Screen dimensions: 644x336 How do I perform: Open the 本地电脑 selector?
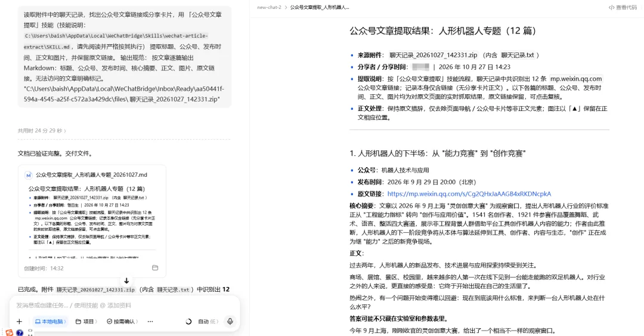coord(51,322)
